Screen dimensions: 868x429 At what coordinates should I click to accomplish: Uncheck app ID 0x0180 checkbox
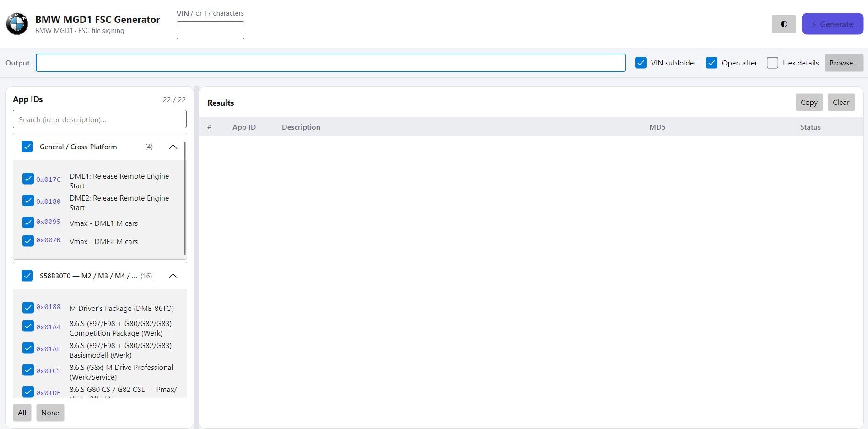coord(28,201)
